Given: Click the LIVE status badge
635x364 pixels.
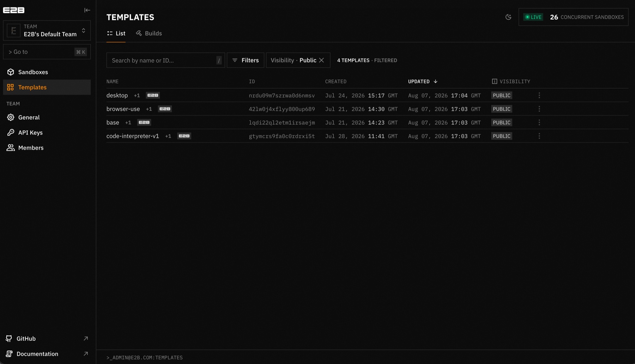Looking at the screenshot, I should (x=533, y=17).
